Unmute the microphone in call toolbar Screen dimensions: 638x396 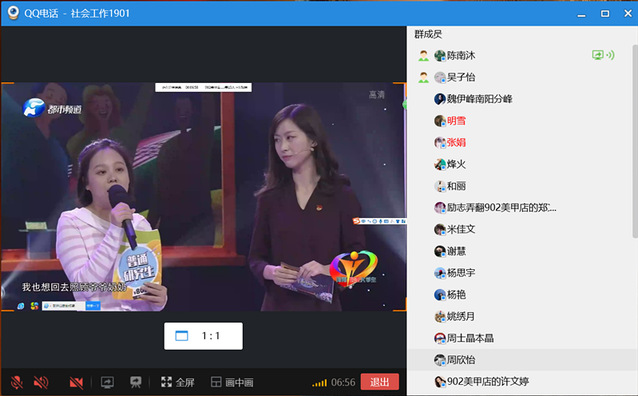17,382
